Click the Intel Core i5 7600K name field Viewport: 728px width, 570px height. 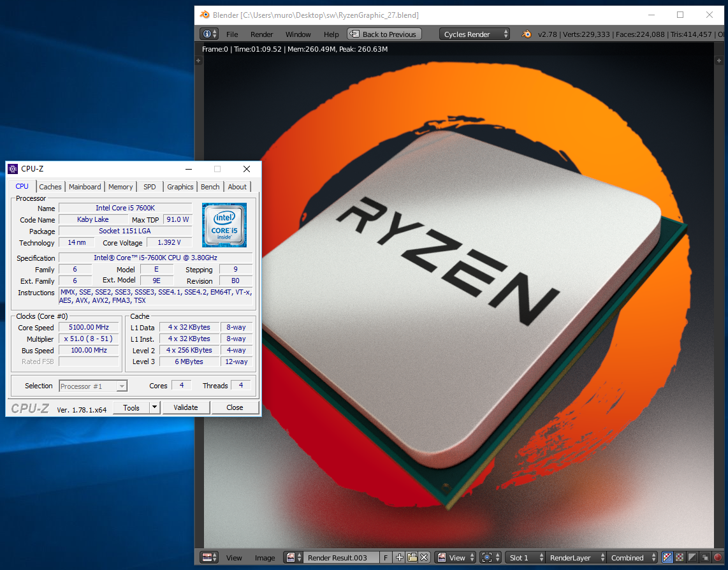pos(126,208)
